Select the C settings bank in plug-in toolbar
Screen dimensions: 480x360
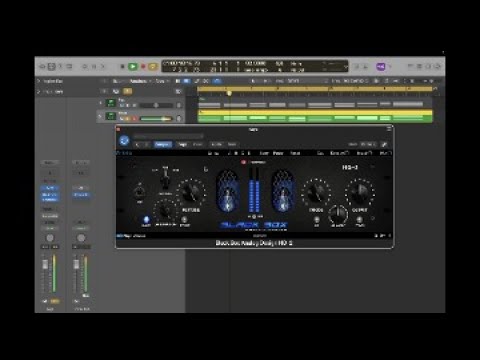[x=243, y=153]
